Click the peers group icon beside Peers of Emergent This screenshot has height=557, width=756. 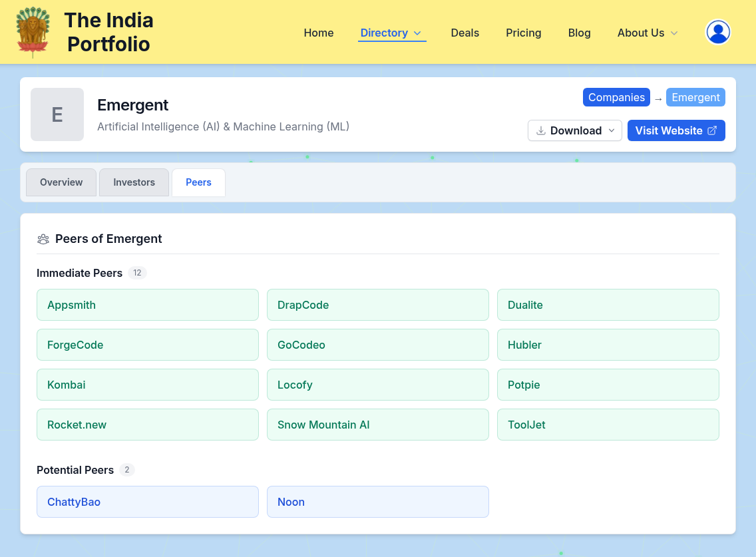tap(43, 239)
